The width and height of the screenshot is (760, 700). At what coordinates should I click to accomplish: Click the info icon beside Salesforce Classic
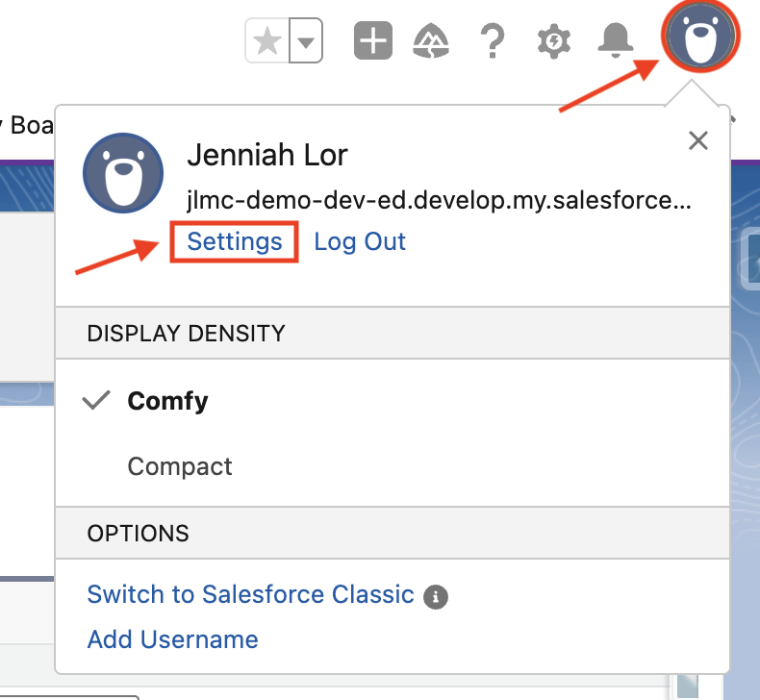tap(436, 596)
